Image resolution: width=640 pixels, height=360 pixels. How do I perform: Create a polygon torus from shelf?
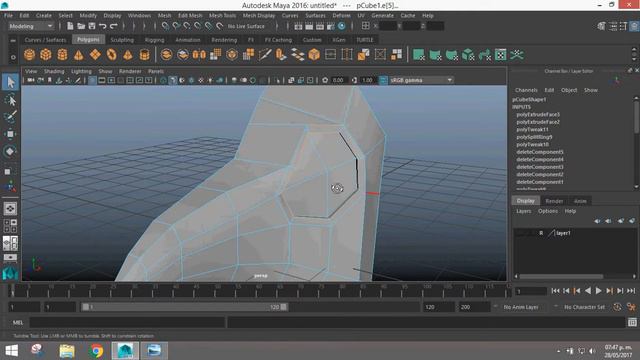(x=111, y=55)
